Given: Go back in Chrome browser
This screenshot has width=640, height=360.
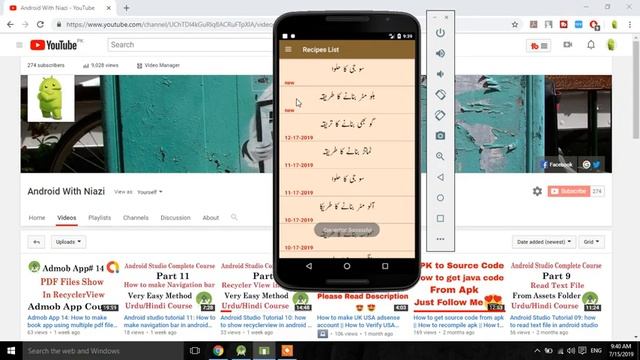Looking at the screenshot, I should click(x=10, y=24).
